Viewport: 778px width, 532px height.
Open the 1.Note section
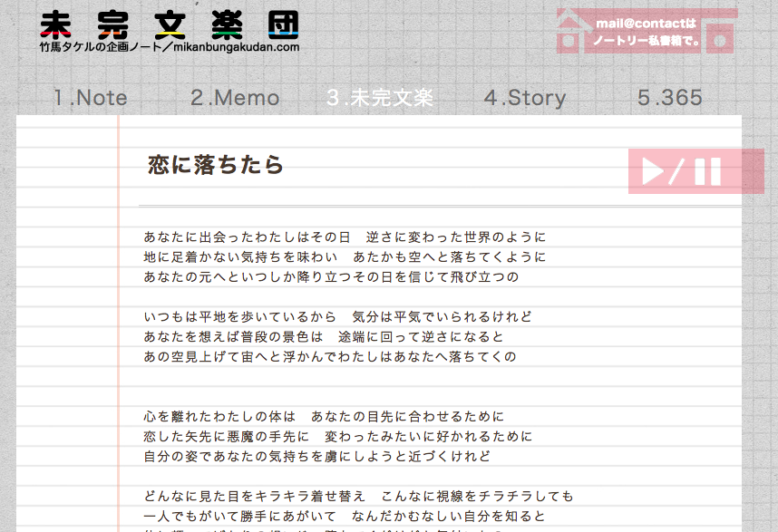[x=91, y=98]
